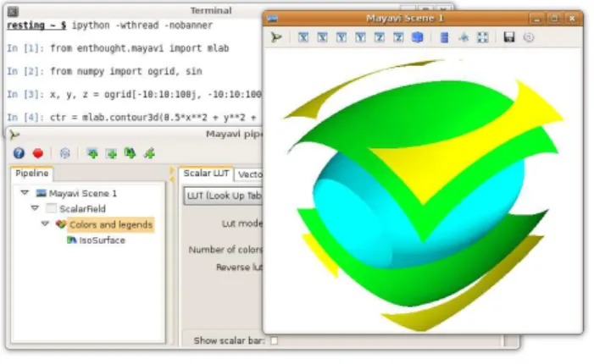Screen dimensions: 594x364
Task: Collapse the Mayavi Scene 1 tree node
Action: pyautogui.click(x=25, y=193)
